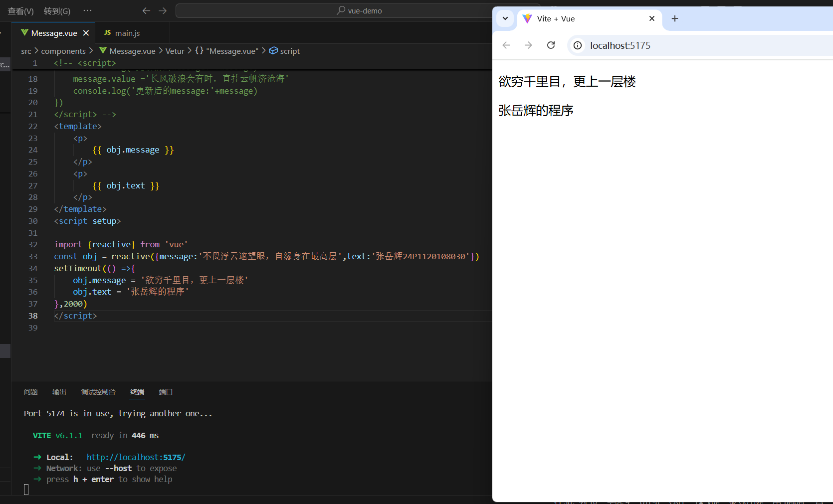Open the 端口 panel tab

[x=166, y=392]
